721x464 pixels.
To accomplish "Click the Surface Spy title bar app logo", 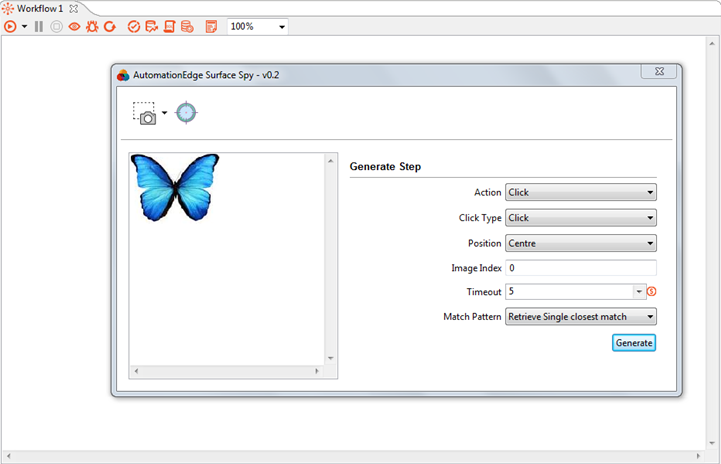I will click(123, 75).
